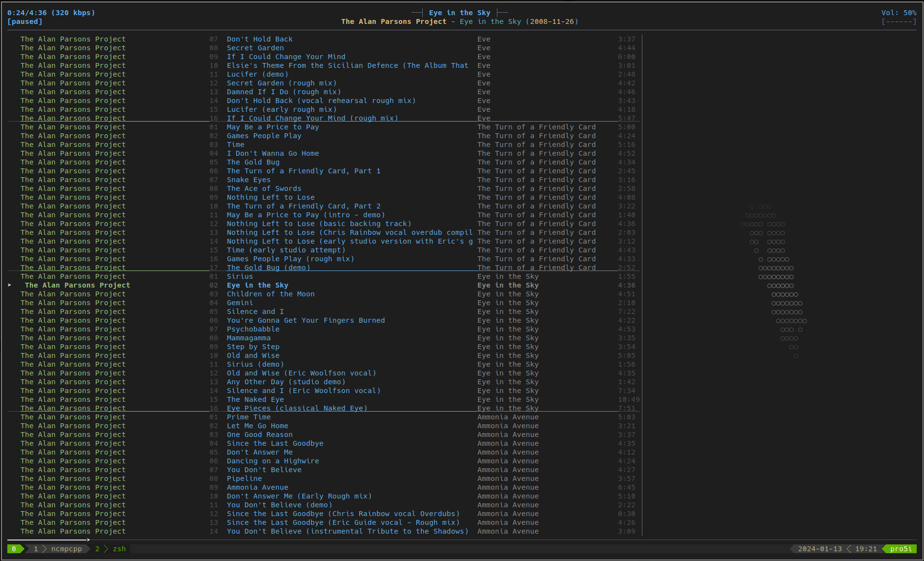Select Elsie's Theme From the Sicilian Defence

coord(347,65)
